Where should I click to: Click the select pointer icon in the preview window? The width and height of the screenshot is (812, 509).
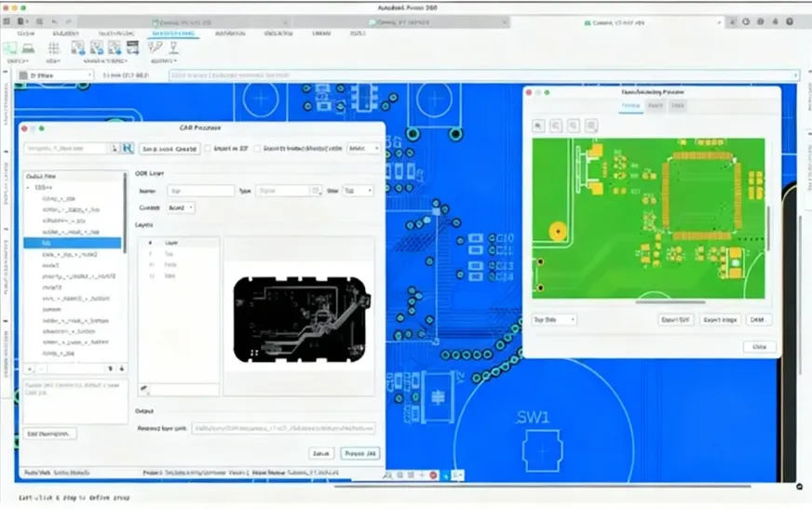(539, 126)
